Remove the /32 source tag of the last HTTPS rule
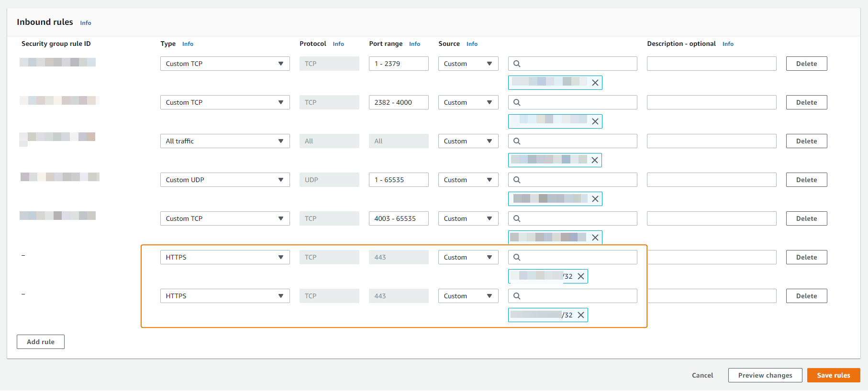 580,315
